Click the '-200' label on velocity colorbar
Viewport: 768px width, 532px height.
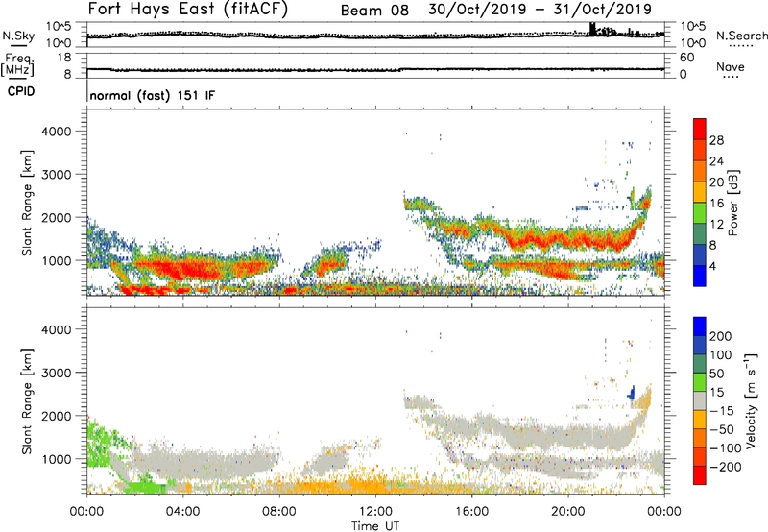coord(724,467)
